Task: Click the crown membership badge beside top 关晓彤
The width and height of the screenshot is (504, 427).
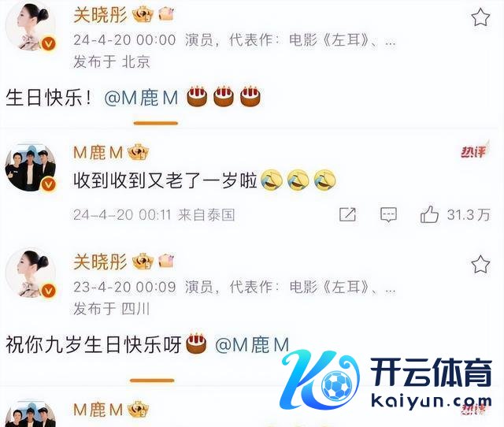Action: click(x=143, y=14)
